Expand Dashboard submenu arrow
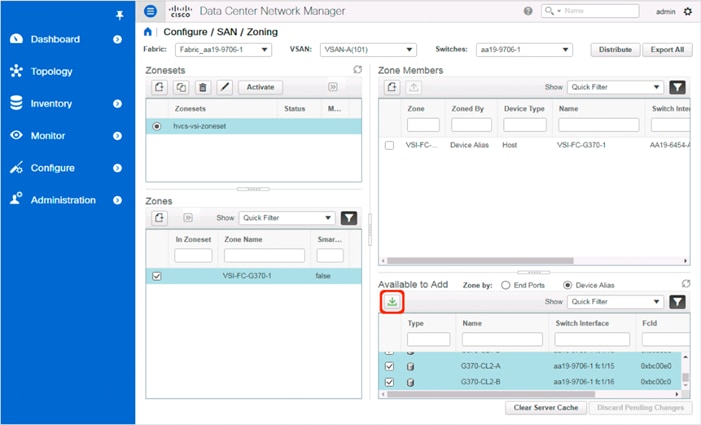Screen dimensions: 701x425 point(117,39)
